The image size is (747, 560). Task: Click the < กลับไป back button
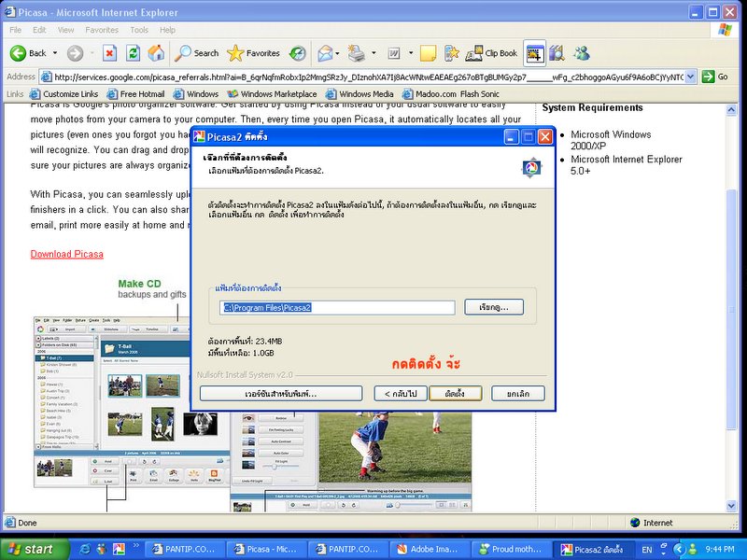coord(401,394)
